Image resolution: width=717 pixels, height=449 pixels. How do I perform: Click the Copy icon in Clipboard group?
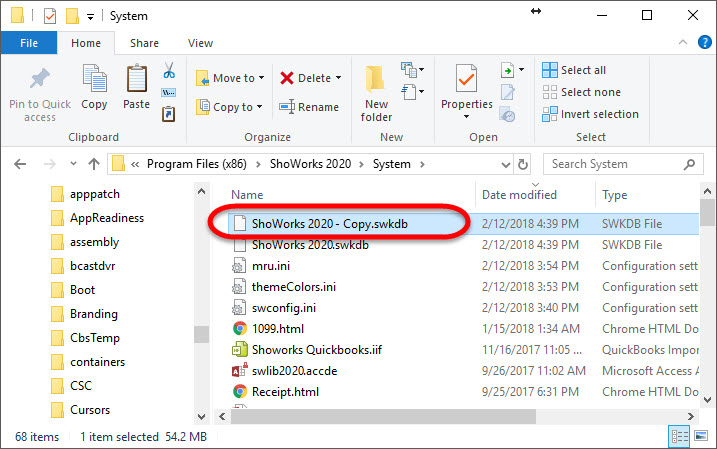94,79
